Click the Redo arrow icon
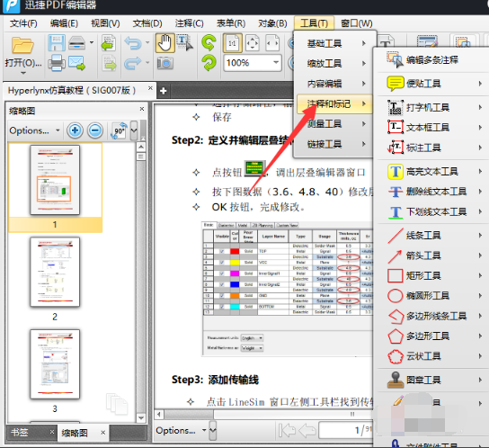Screen dimensions: 489x448 133,63
